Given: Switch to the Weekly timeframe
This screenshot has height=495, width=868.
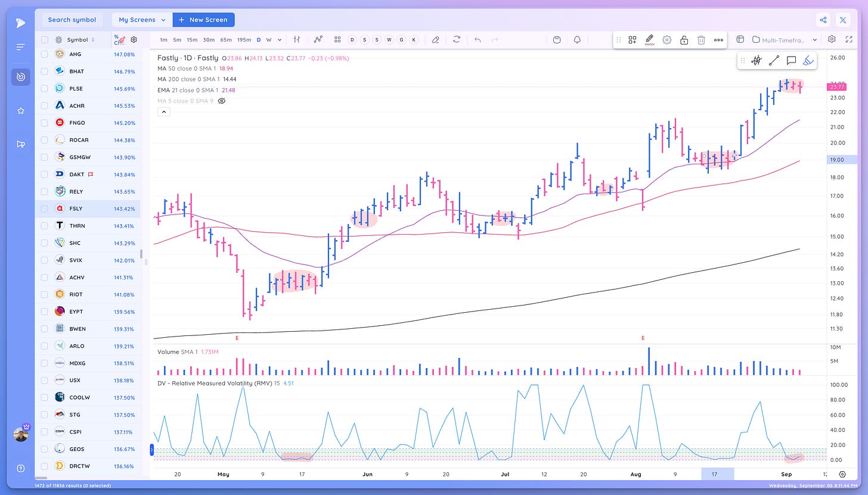Looking at the screenshot, I should click(x=268, y=39).
